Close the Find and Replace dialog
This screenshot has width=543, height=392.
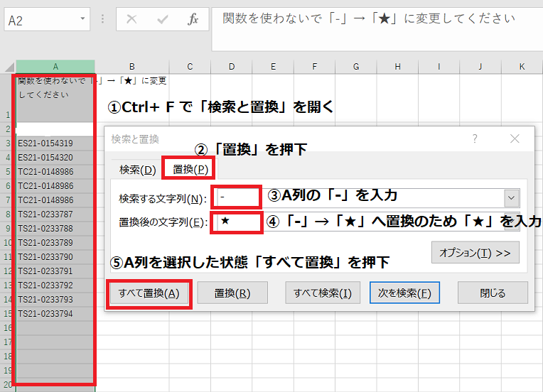tap(515, 138)
